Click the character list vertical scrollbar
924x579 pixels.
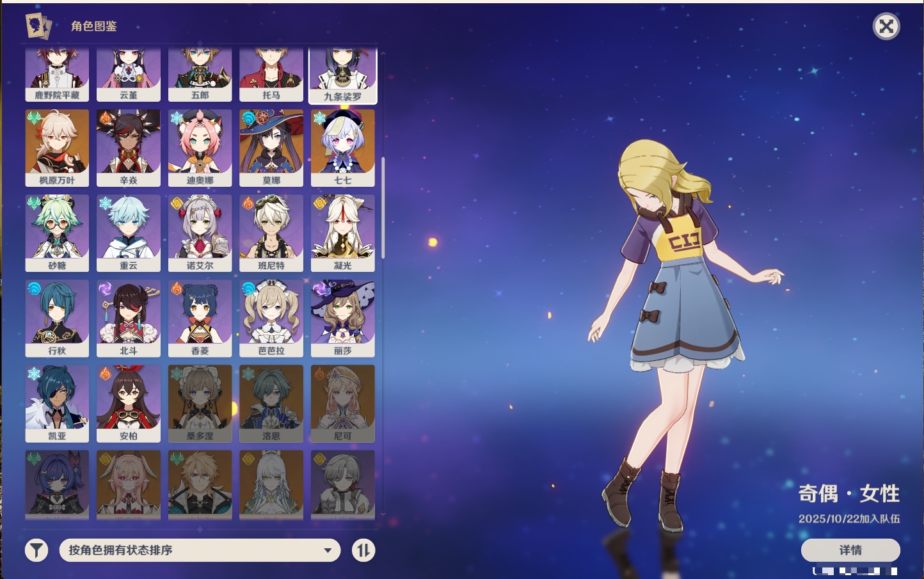(383, 208)
